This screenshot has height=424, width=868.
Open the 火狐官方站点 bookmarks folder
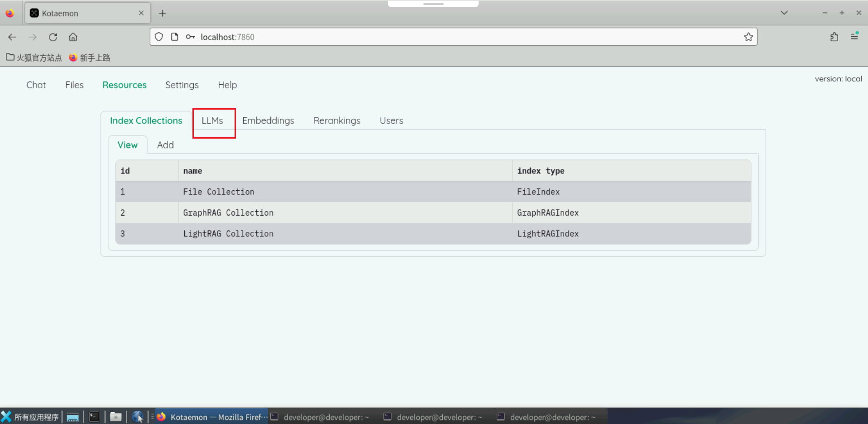pyautogui.click(x=34, y=58)
